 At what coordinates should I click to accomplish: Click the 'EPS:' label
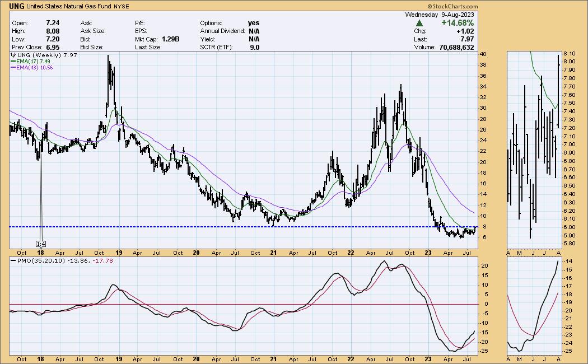tap(141, 31)
